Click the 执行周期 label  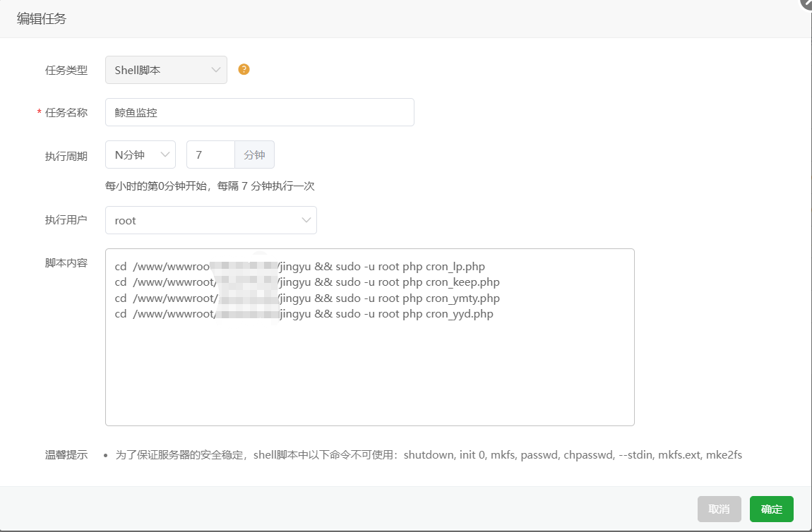click(x=66, y=156)
